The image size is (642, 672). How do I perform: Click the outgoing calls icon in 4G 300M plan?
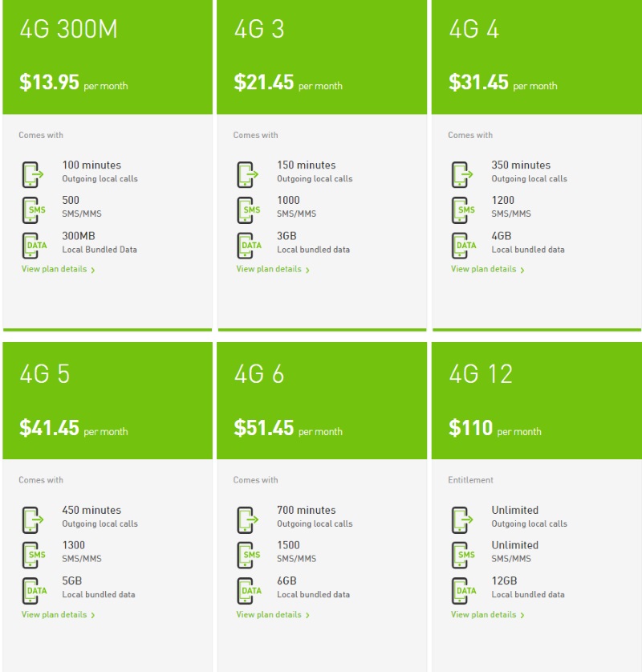[33, 174]
